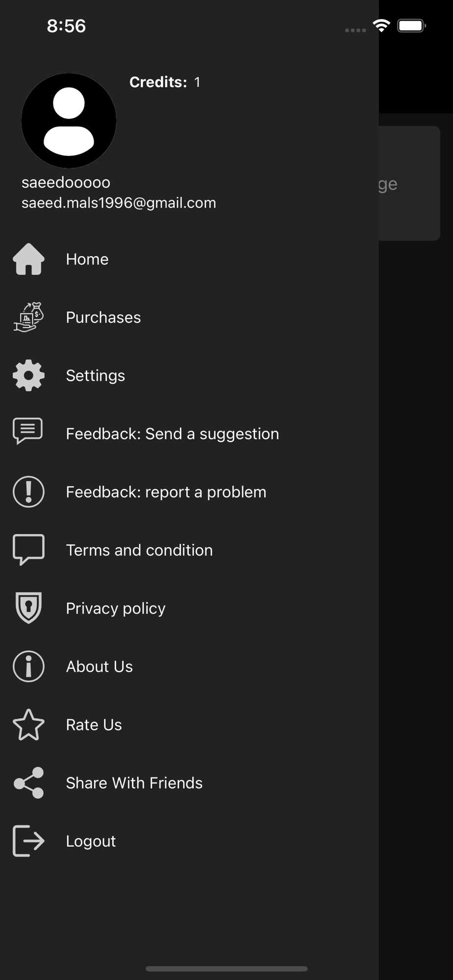Select Feedback: Send a suggestion
Viewport: 453px width, 980px height.
click(x=173, y=434)
